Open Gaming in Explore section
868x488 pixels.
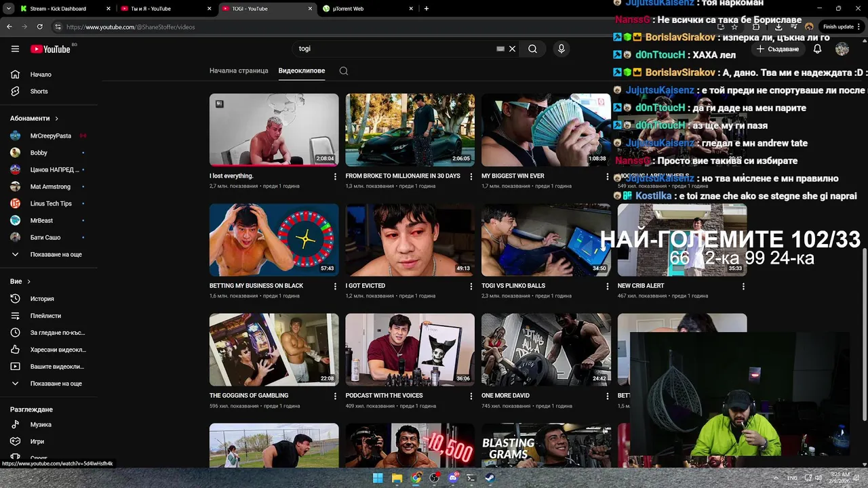click(49, 441)
